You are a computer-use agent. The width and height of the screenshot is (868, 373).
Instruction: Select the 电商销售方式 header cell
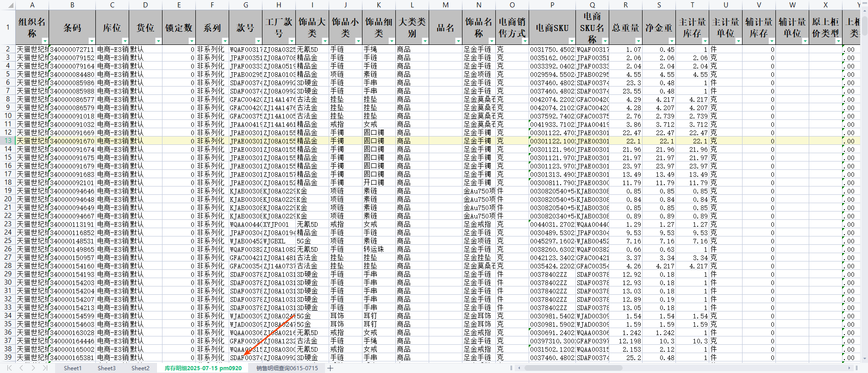tap(512, 28)
